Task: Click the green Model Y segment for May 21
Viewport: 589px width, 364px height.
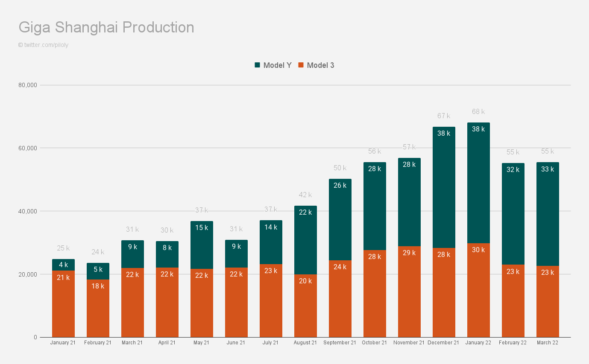Action: tap(202, 245)
